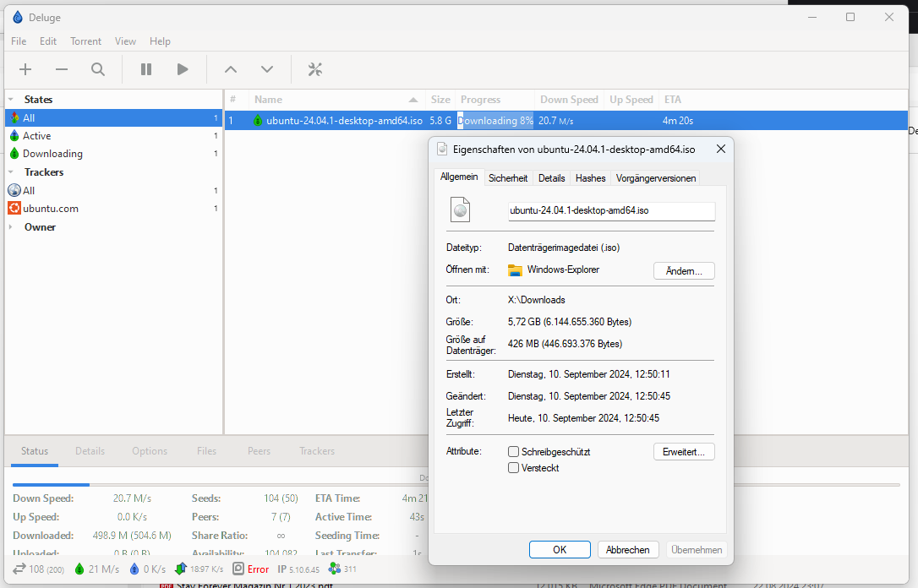Click the globe icon for Trackers All
The width and height of the screenshot is (918, 588).
14,190
